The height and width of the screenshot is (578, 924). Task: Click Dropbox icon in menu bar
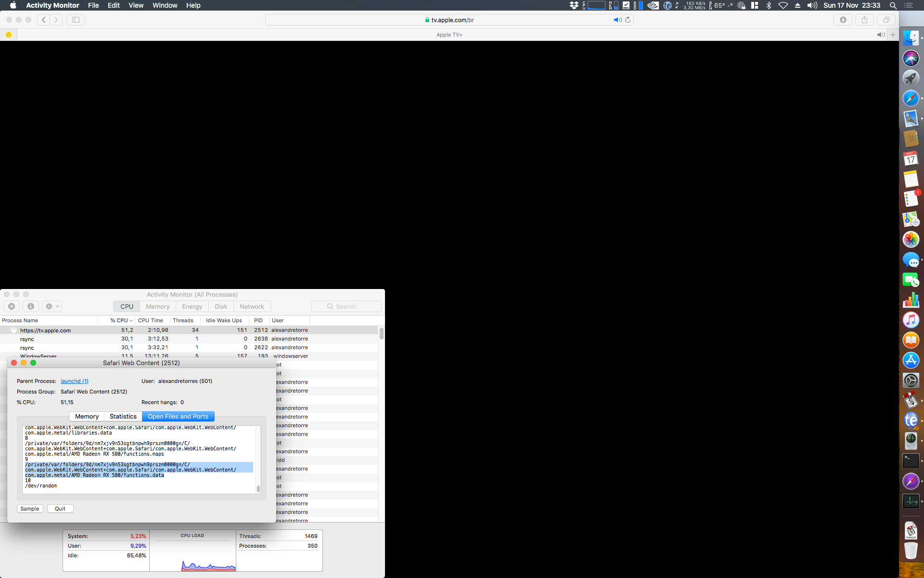pos(574,5)
